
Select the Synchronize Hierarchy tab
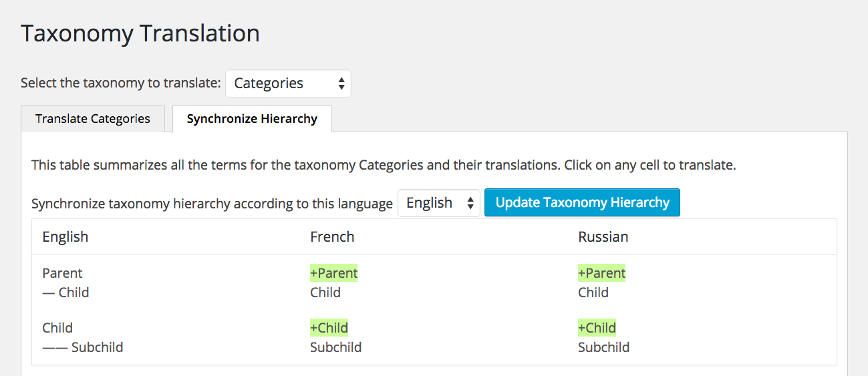(252, 119)
